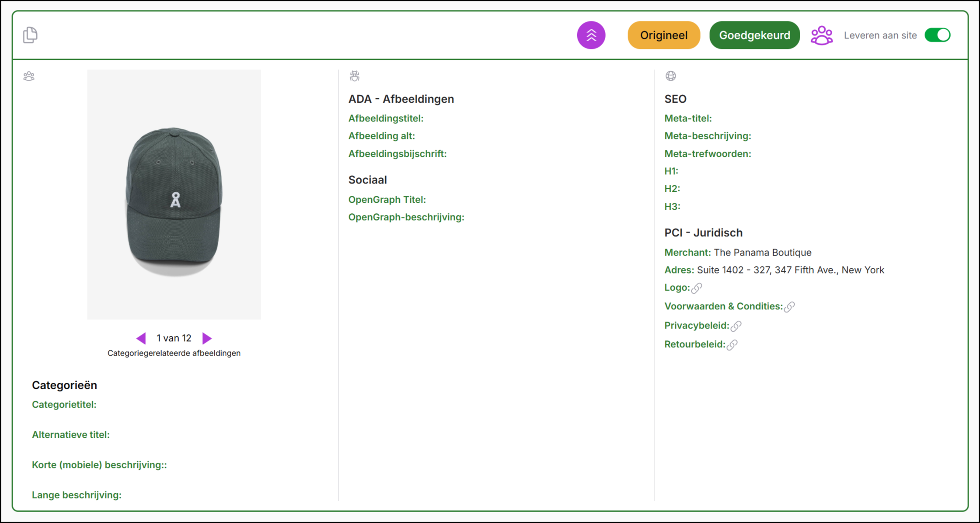The image size is (980, 523).
Task: Open the Logo link icon
Action: click(697, 288)
